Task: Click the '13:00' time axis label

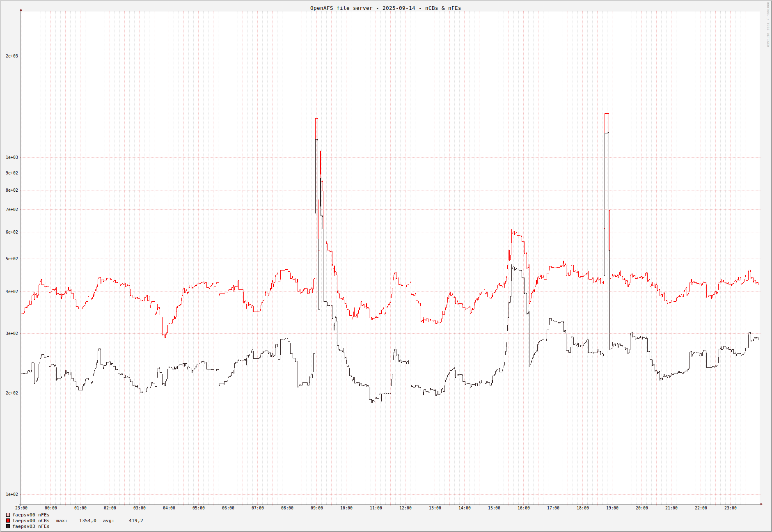Action: [435, 508]
